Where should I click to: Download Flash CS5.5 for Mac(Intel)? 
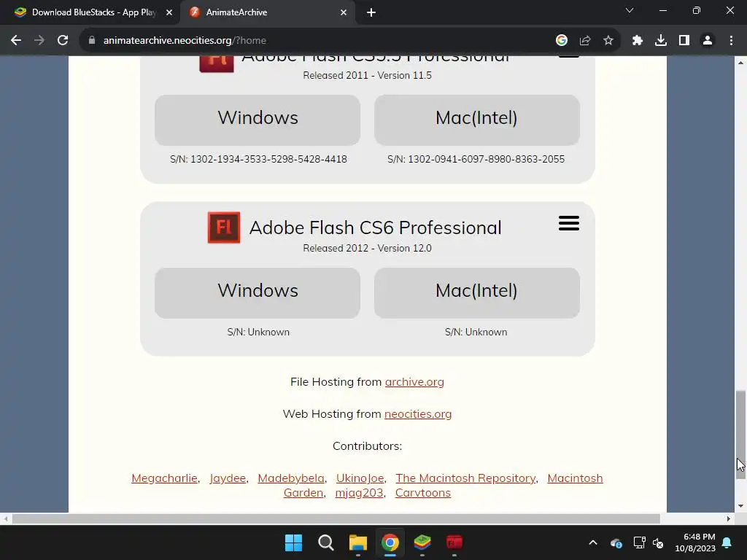[477, 120]
